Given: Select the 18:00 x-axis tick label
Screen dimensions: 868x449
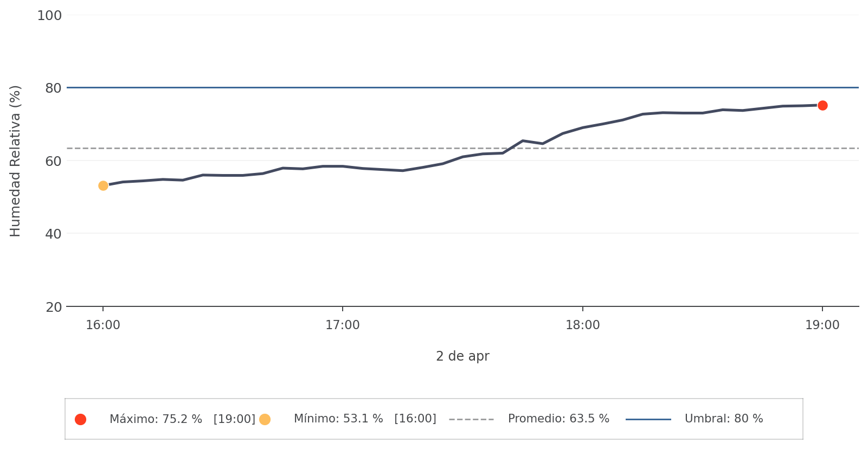Looking at the screenshot, I should pyautogui.click(x=583, y=325).
